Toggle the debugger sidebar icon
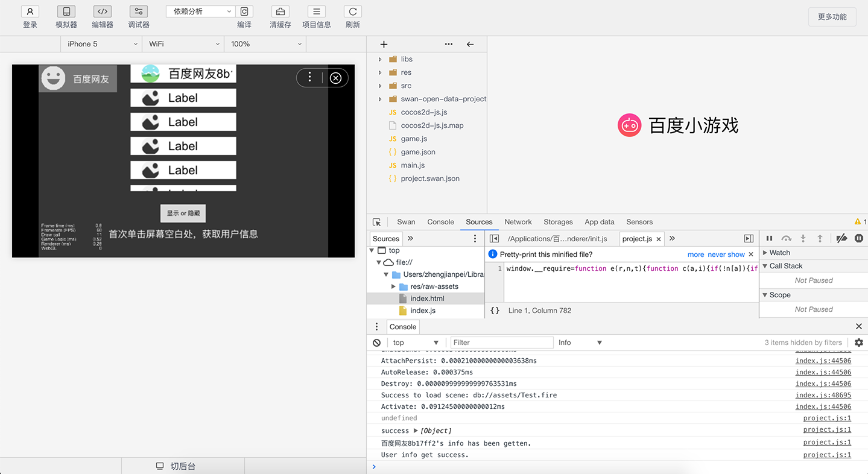The width and height of the screenshot is (868, 474). pos(749,238)
